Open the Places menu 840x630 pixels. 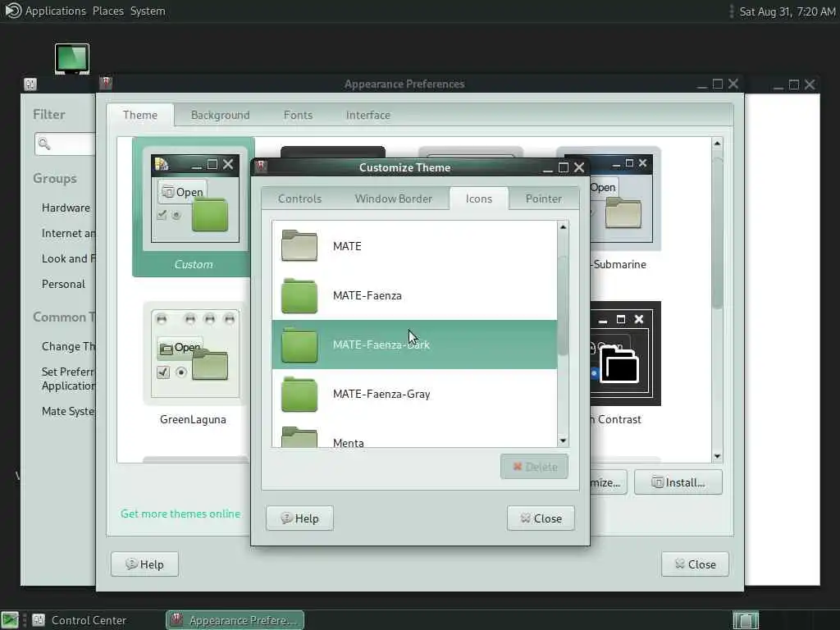pyautogui.click(x=107, y=11)
